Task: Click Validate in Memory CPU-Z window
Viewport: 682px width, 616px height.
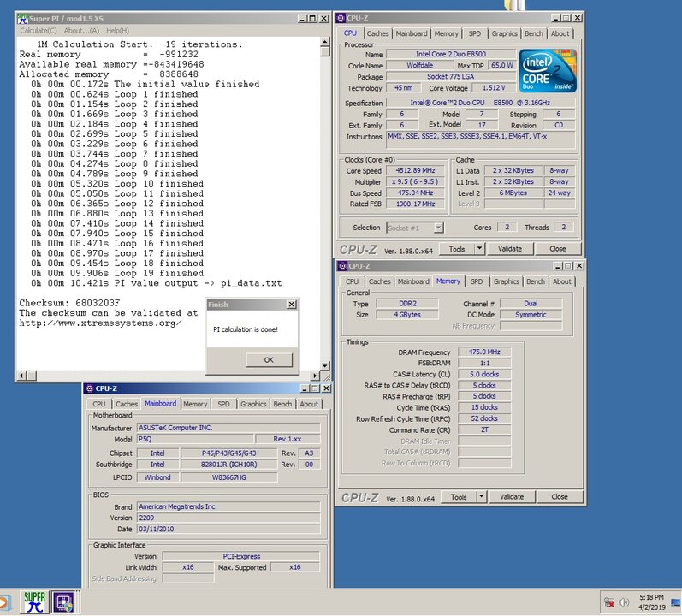Action: pyautogui.click(x=512, y=496)
